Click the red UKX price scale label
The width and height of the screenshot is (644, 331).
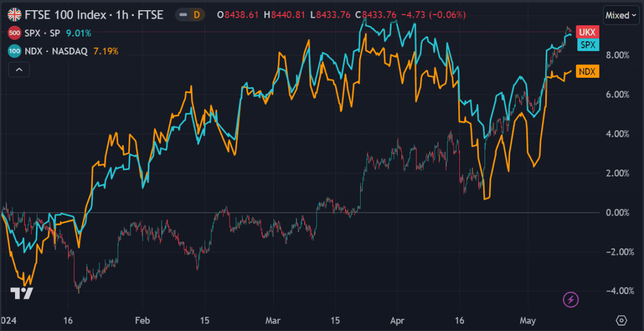click(x=587, y=32)
